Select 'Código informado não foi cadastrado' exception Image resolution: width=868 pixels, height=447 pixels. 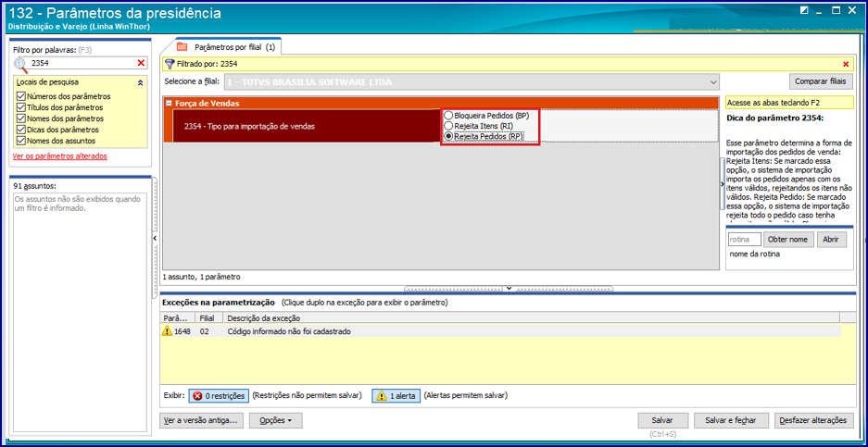click(x=290, y=331)
